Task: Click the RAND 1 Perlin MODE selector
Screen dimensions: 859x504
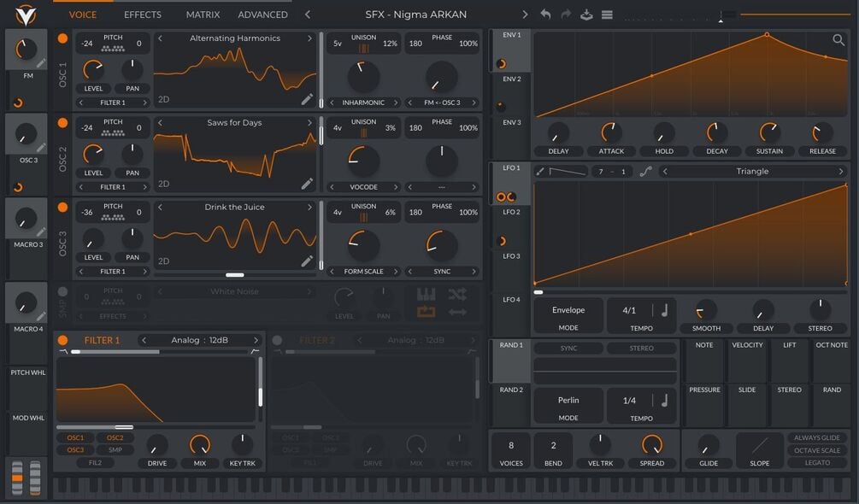Action: [x=568, y=407]
